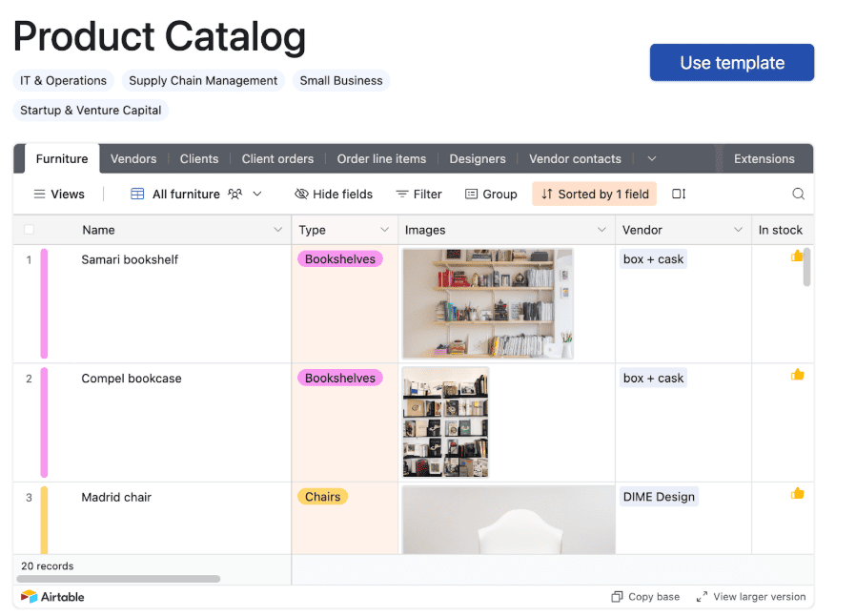Image resolution: width=856 pixels, height=616 pixels.
Task: Open the Filter options
Action: click(418, 194)
